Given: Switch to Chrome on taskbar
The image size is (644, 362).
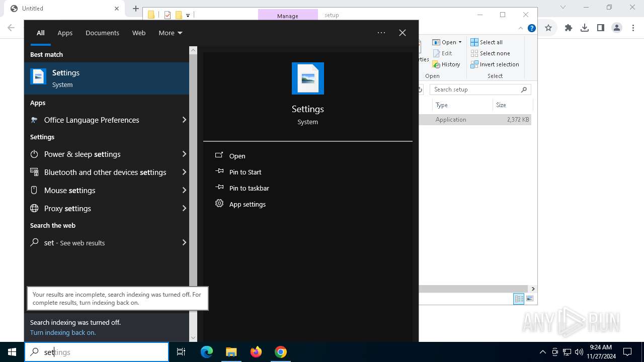Looking at the screenshot, I should click(x=281, y=352).
